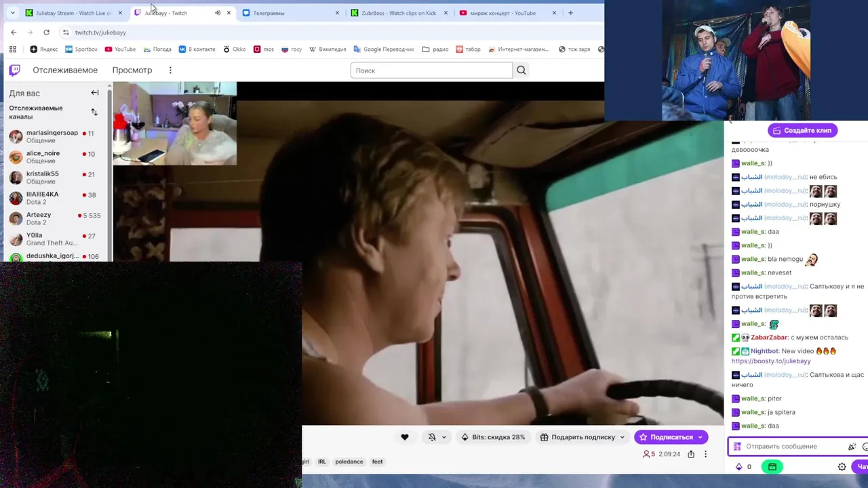868x488 pixels.
Task: Open Sportbox bookmark
Action: [81, 49]
